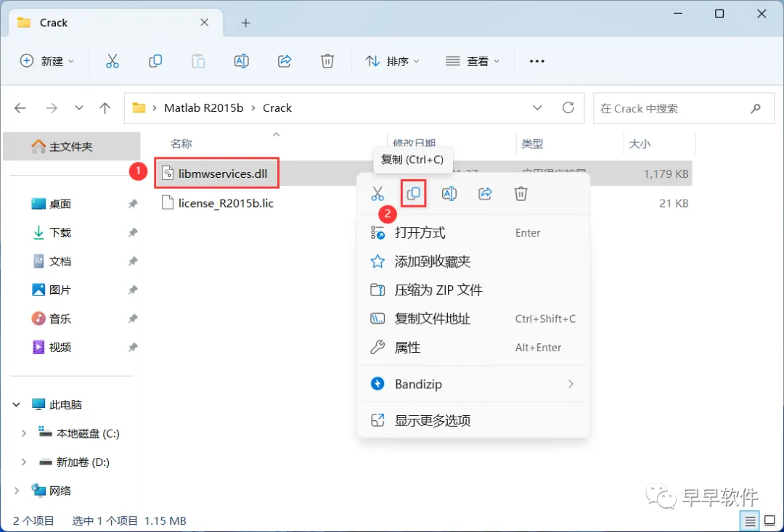The image size is (784, 532).
Task: Select 添加到收藏夹 in the context menu
Action: pos(473,261)
